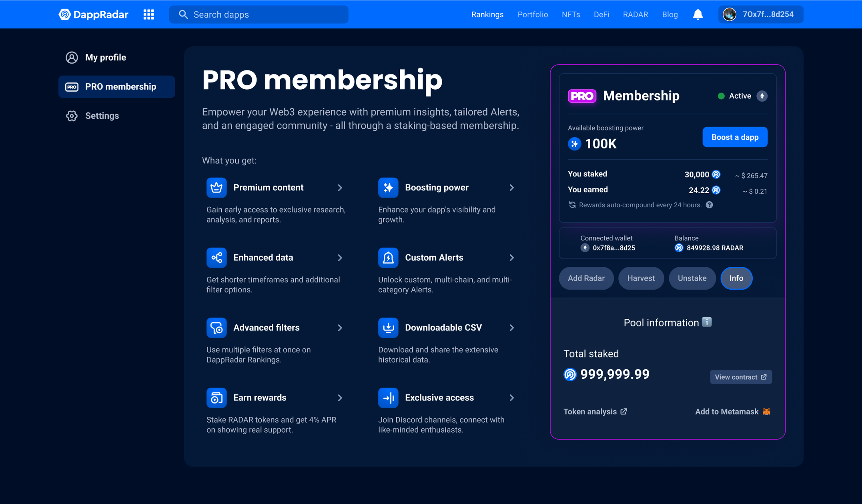Expand Exclusive access chevron

pos(511,398)
